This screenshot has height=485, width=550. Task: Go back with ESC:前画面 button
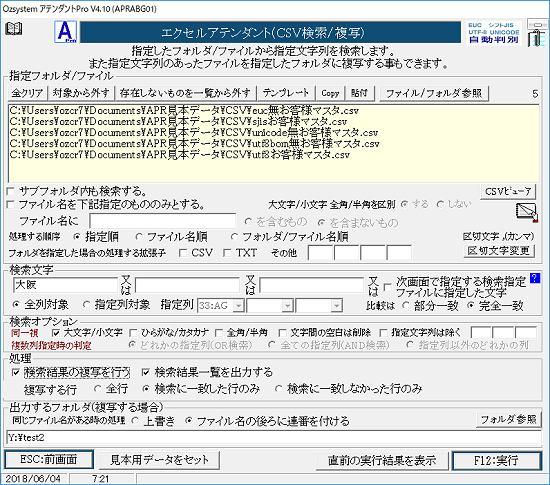tap(49, 460)
